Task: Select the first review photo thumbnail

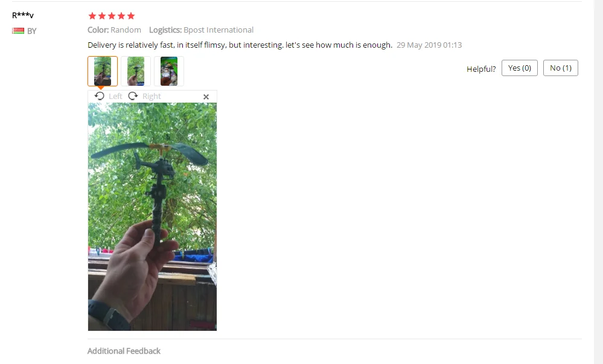Action: (103, 71)
